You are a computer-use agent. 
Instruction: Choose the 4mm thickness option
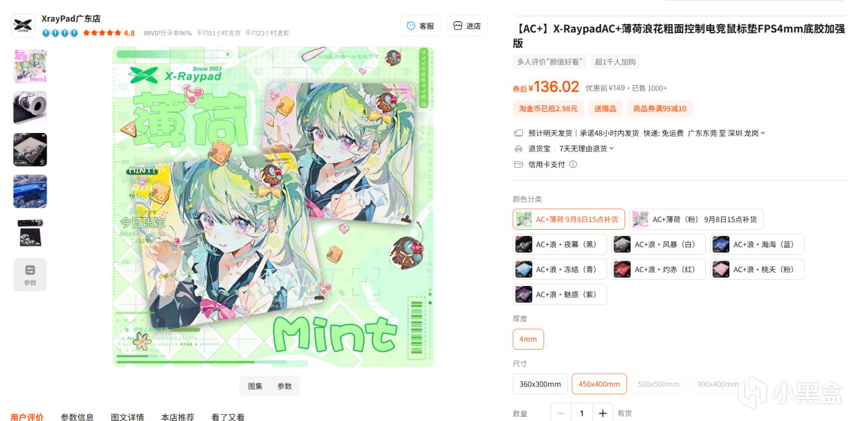click(x=528, y=339)
